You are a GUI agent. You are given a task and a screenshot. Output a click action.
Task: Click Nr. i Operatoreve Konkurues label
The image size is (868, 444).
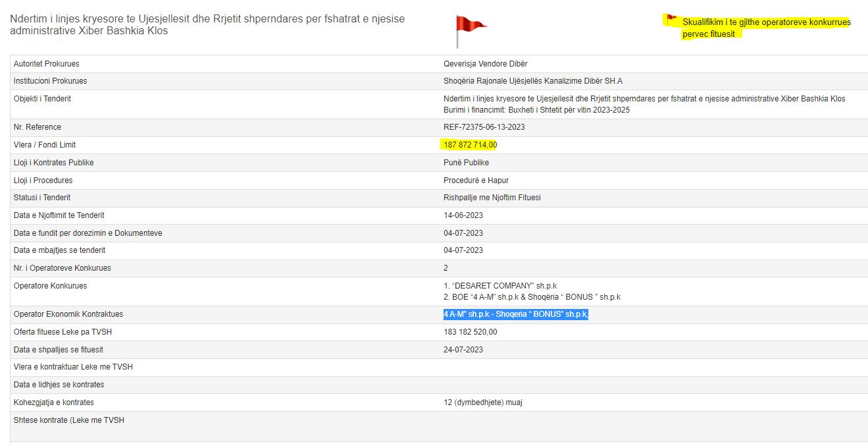coord(63,268)
